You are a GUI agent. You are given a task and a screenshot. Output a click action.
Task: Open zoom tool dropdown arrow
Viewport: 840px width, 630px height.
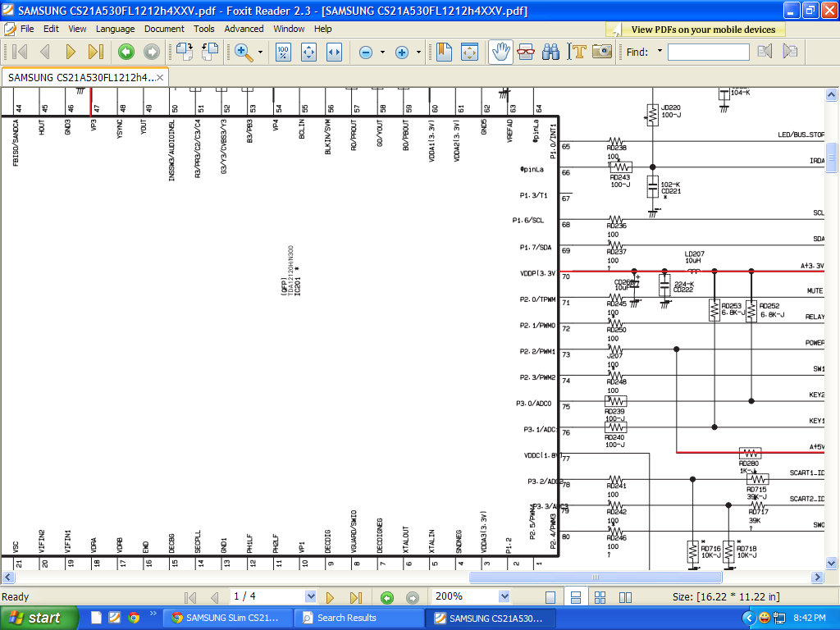[x=260, y=52]
